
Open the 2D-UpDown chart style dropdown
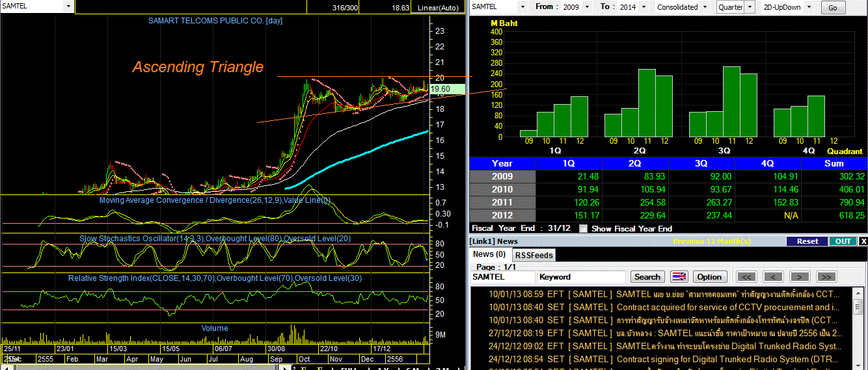pyautogui.click(x=810, y=7)
